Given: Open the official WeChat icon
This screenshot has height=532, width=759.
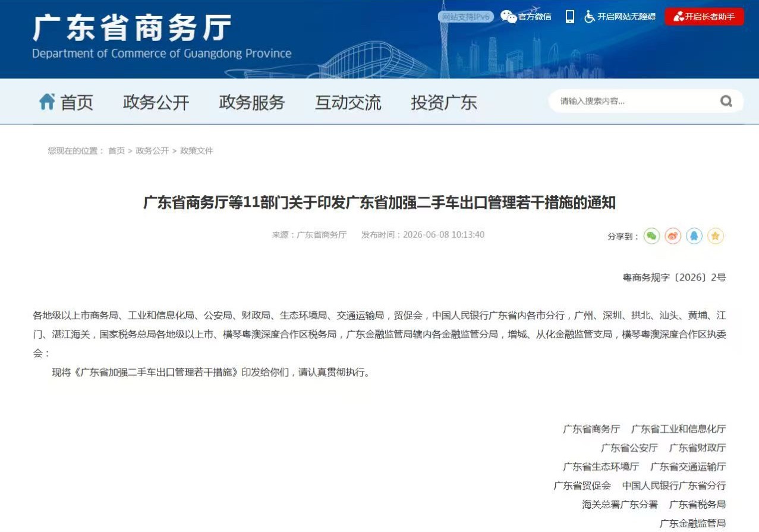Looking at the screenshot, I should point(508,17).
